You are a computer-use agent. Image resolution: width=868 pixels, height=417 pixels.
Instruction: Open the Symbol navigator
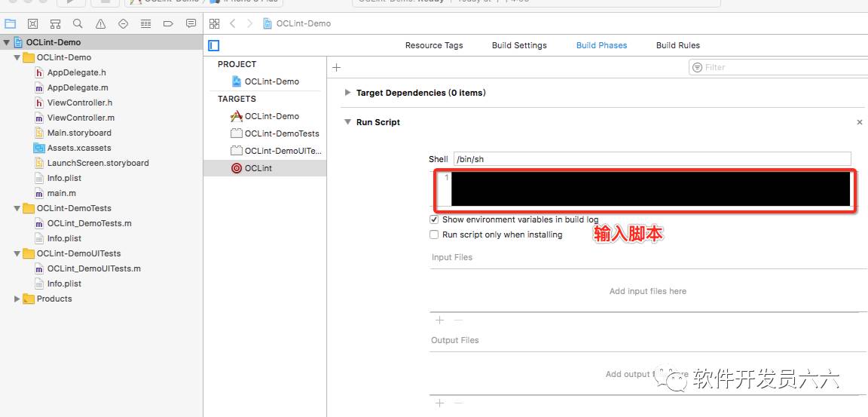click(x=55, y=24)
